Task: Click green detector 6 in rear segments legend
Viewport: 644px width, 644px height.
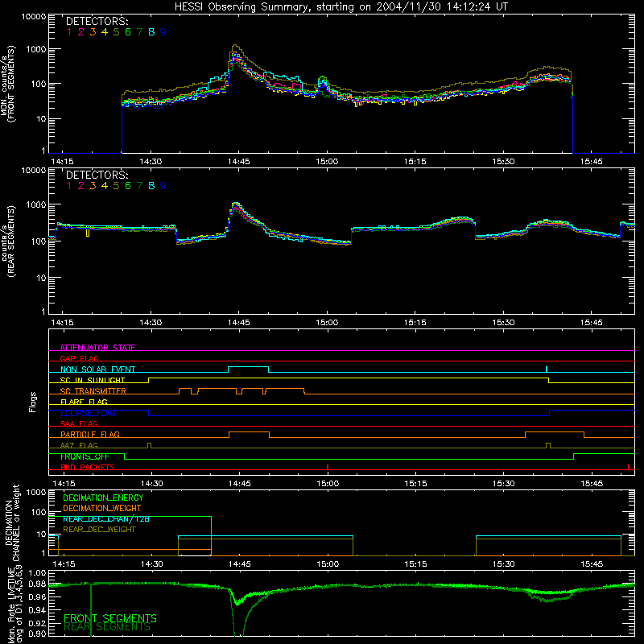Action: [128, 186]
